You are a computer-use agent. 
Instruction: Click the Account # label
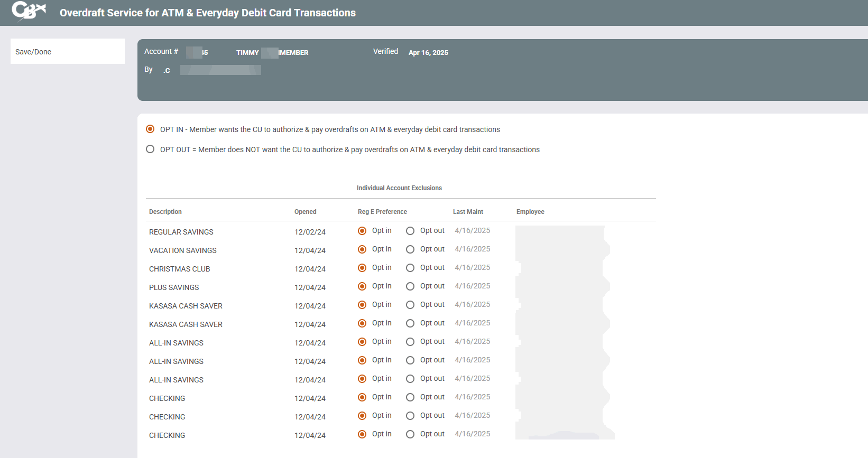click(161, 51)
